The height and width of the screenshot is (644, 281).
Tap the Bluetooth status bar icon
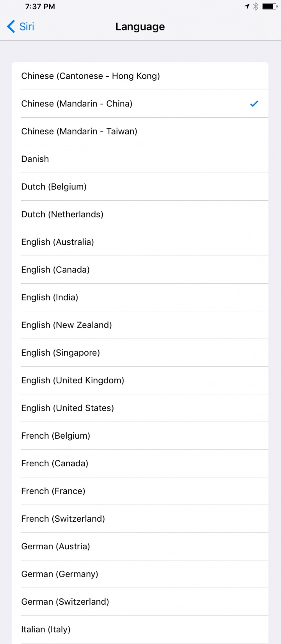click(x=256, y=6)
